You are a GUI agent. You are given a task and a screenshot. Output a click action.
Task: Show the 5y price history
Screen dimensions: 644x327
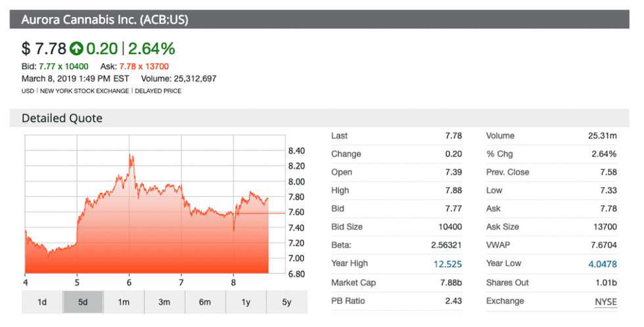(286, 302)
